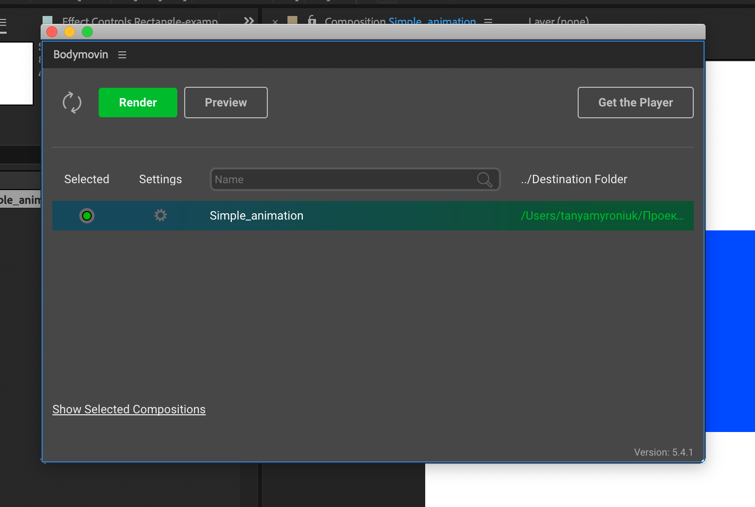This screenshot has height=507, width=755.
Task: Focus the Name search input field
Action: click(342, 180)
